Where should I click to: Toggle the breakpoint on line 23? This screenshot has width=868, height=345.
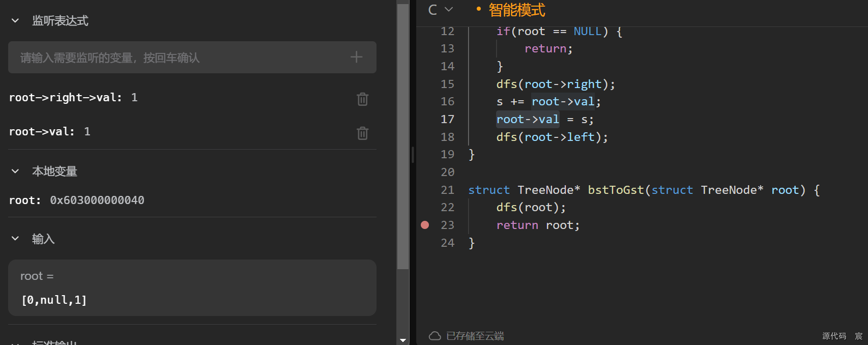click(425, 225)
